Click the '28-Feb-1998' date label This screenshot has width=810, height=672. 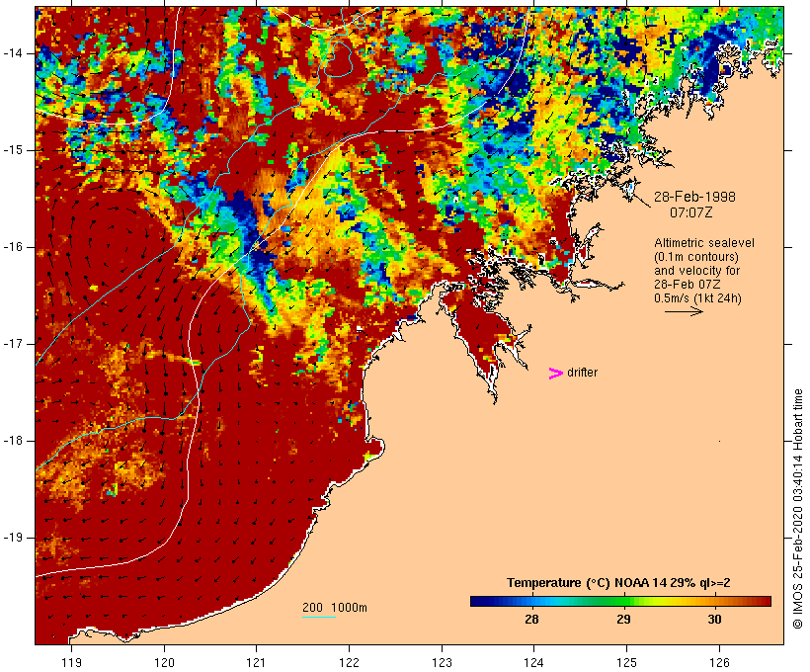click(694, 197)
